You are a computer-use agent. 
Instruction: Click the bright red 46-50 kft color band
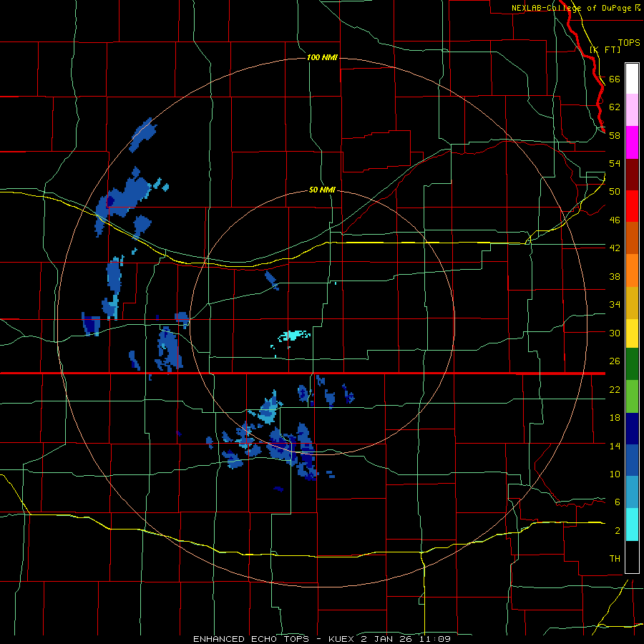[x=632, y=206]
